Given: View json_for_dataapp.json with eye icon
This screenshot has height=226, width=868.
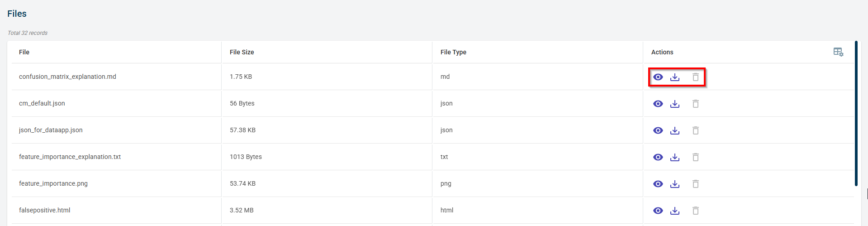Looking at the screenshot, I should 658,130.
